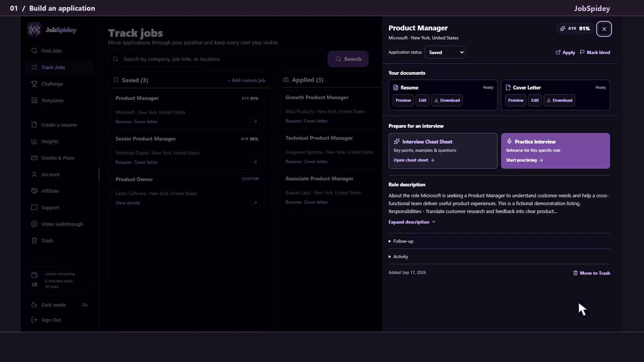Toggle Dark mode in the sidebar
Screen dimensions: 644x362
point(59,305)
